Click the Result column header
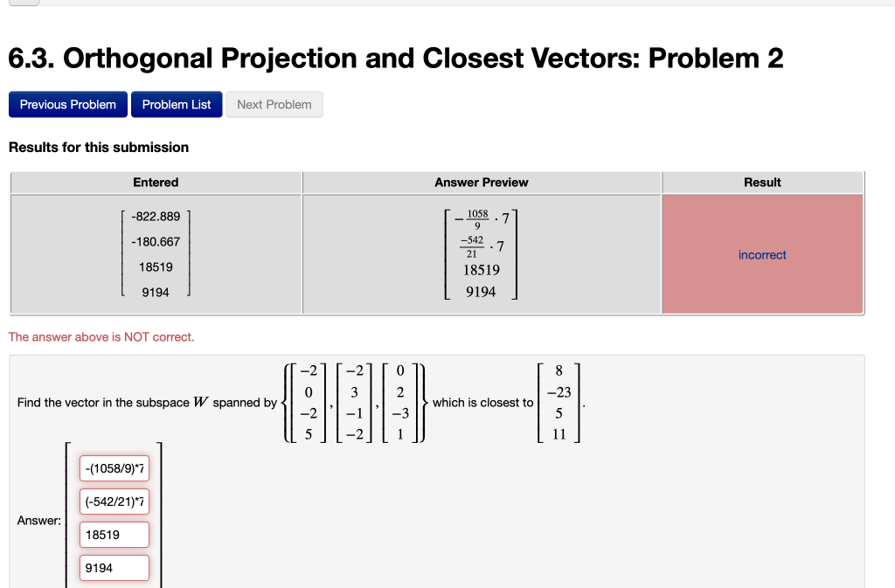The image size is (895, 588). 761,183
